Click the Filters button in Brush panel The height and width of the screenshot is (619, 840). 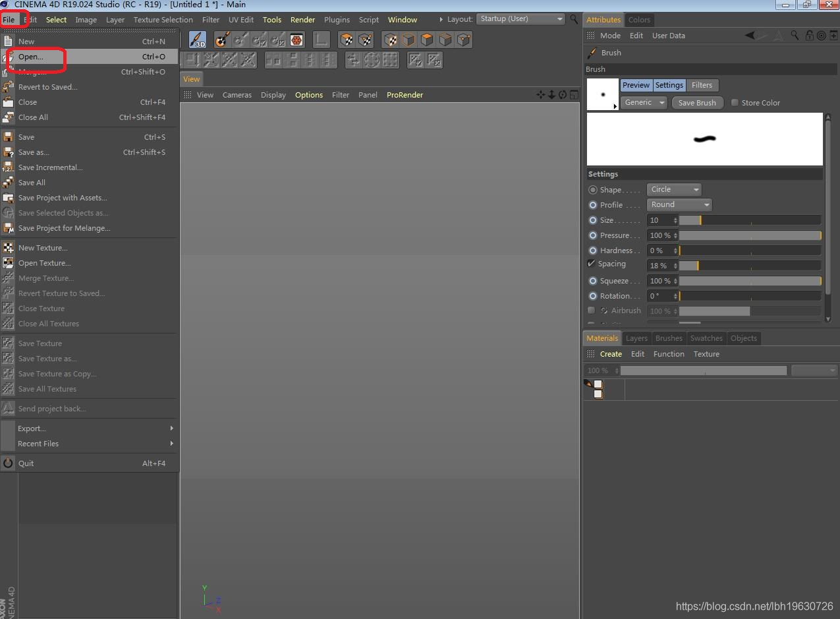[702, 85]
